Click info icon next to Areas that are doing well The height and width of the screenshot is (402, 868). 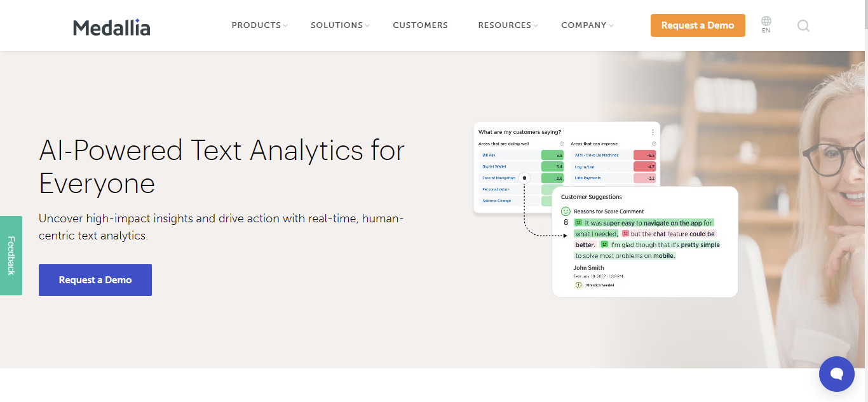[562, 144]
